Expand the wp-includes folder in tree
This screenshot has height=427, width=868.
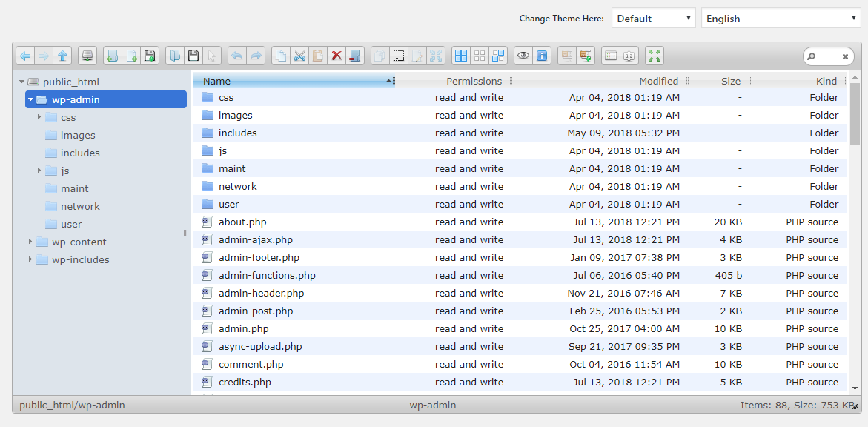[x=30, y=259]
